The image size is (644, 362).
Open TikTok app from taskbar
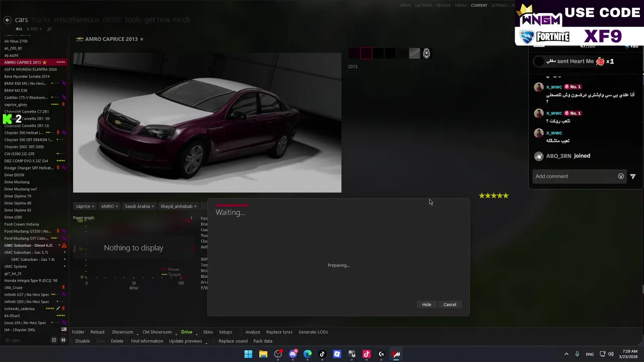coord(323,354)
